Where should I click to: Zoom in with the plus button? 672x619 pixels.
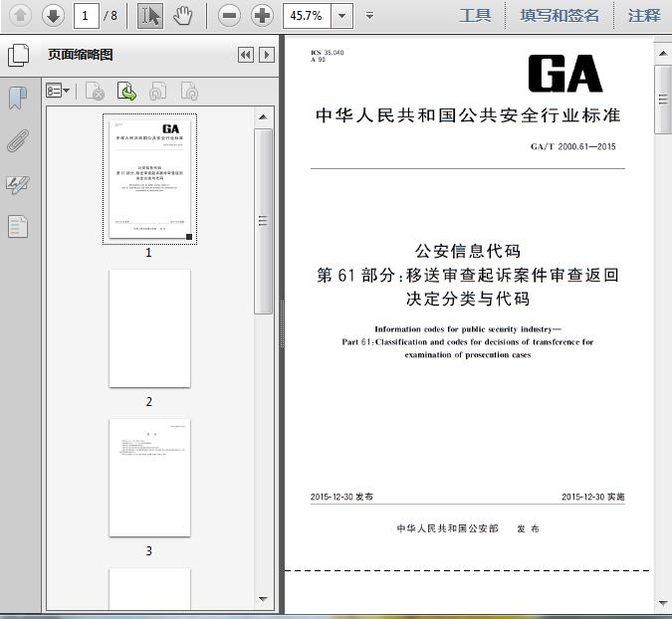pos(262,16)
